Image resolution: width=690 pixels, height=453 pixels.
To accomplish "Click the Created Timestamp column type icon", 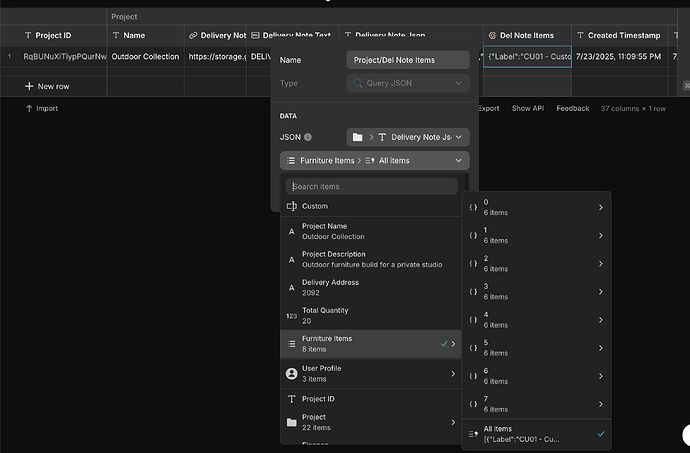I will [580, 35].
